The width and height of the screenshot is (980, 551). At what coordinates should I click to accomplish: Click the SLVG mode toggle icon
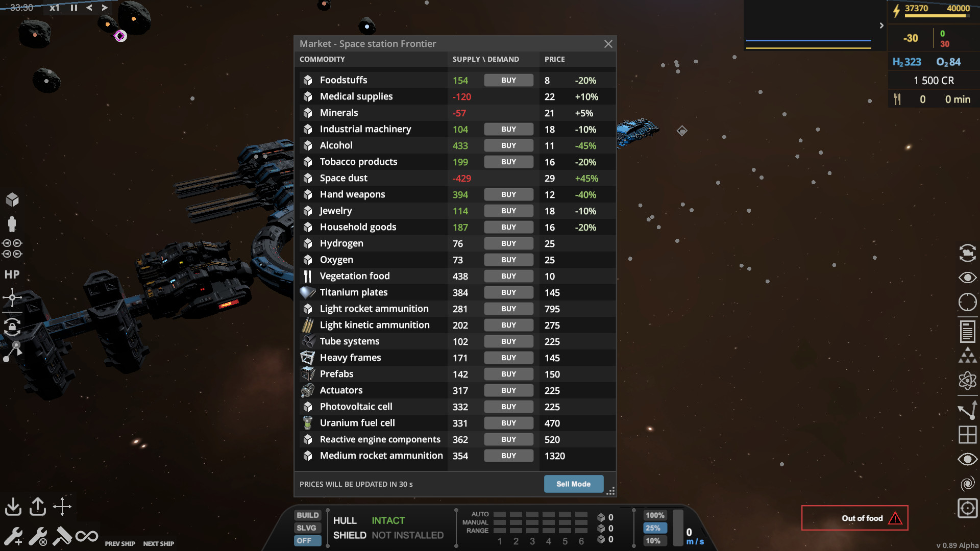point(306,528)
